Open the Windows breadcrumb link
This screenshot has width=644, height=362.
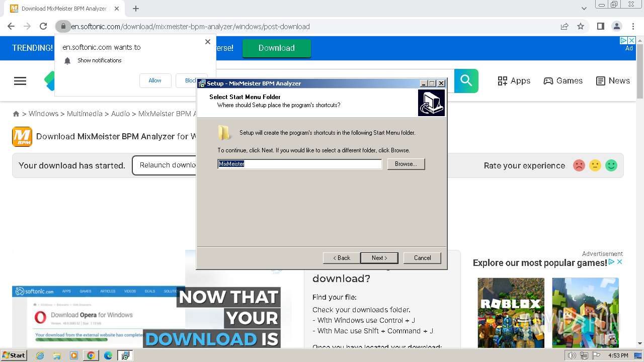click(x=43, y=114)
